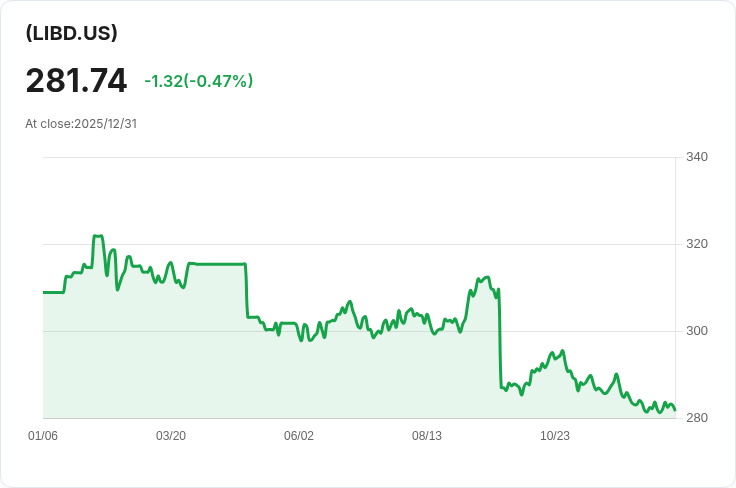Click the (LIBD.US) ticker title
This screenshot has width=736, height=488.
pyautogui.click(x=72, y=33)
